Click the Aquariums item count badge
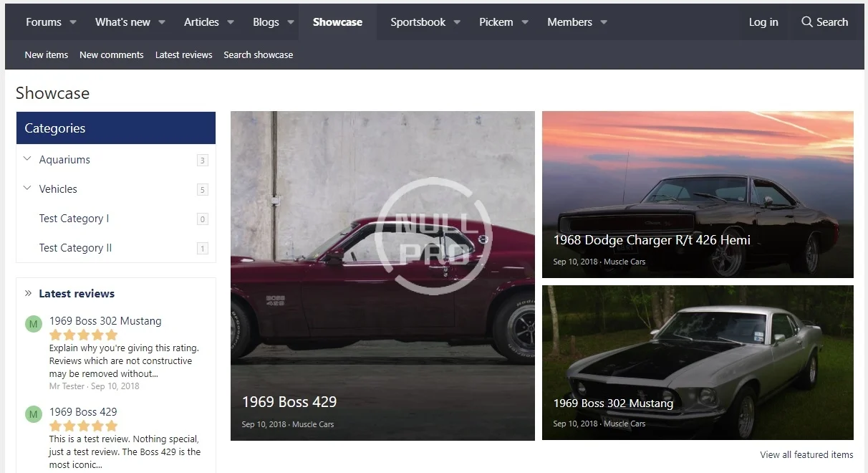Image resolution: width=868 pixels, height=473 pixels. tap(203, 161)
